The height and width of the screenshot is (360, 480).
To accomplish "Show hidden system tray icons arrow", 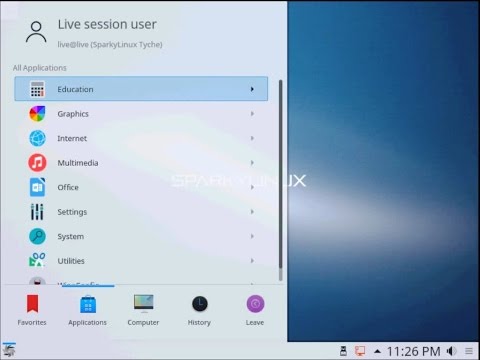I will 377,351.
